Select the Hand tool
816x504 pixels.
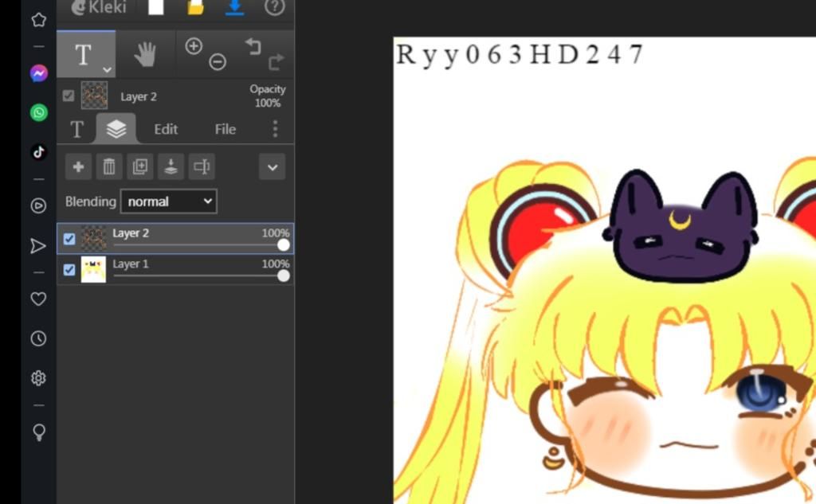click(x=145, y=54)
